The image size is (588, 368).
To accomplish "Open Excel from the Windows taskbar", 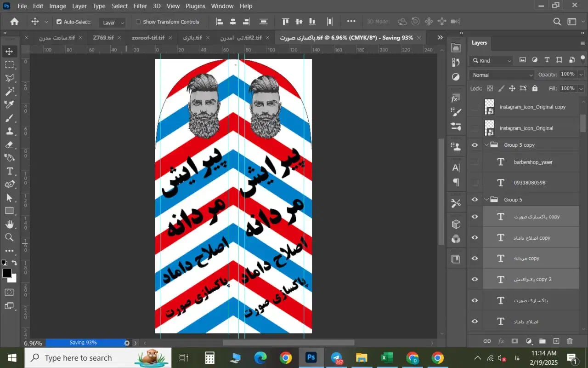I will (386, 357).
